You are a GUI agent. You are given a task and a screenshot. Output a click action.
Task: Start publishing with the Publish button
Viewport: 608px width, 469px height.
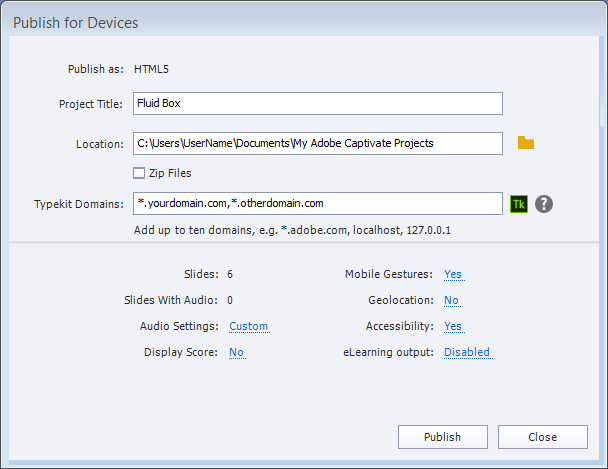pyautogui.click(x=443, y=437)
